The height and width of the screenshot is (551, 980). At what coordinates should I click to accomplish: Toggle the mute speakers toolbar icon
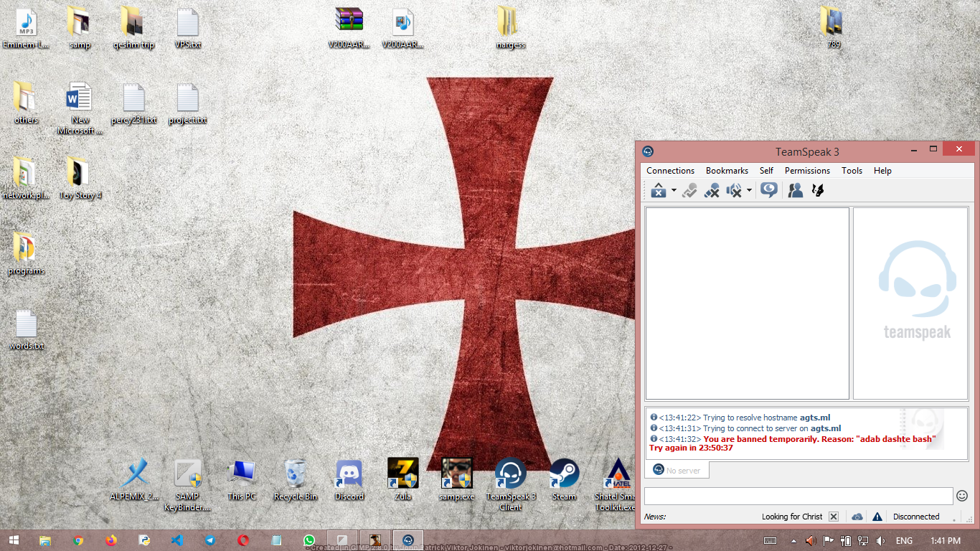(x=734, y=190)
